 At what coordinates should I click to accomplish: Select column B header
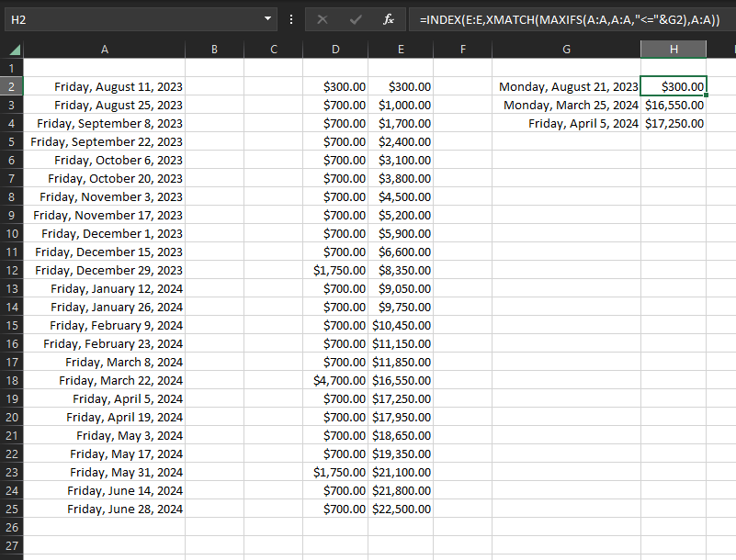click(x=214, y=50)
